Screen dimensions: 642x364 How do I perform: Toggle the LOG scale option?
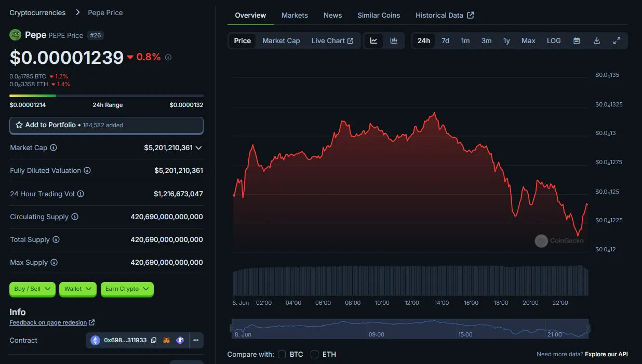(x=554, y=41)
